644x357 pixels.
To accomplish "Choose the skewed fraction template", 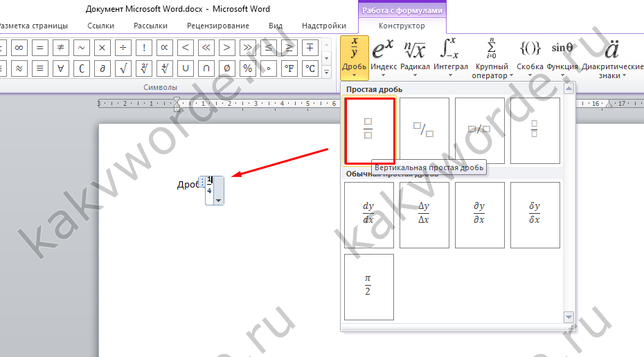I will coord(424,131).
